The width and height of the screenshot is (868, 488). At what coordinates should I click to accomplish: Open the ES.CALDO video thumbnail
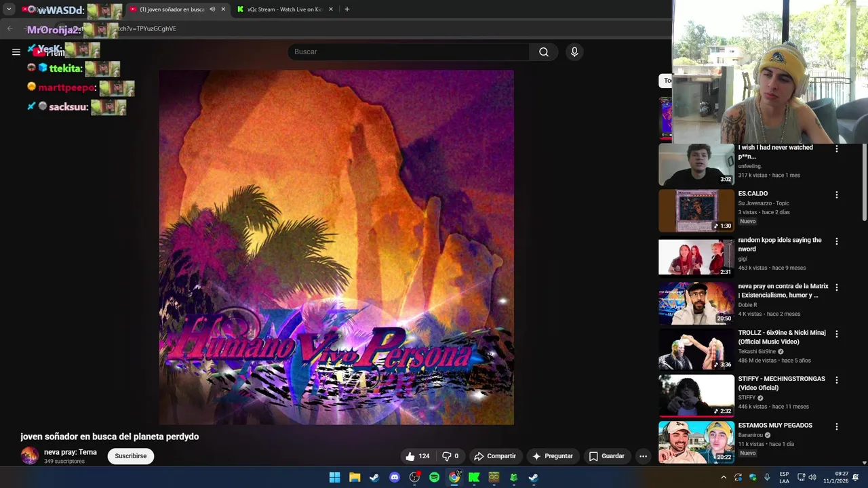[x=696, y=211]
